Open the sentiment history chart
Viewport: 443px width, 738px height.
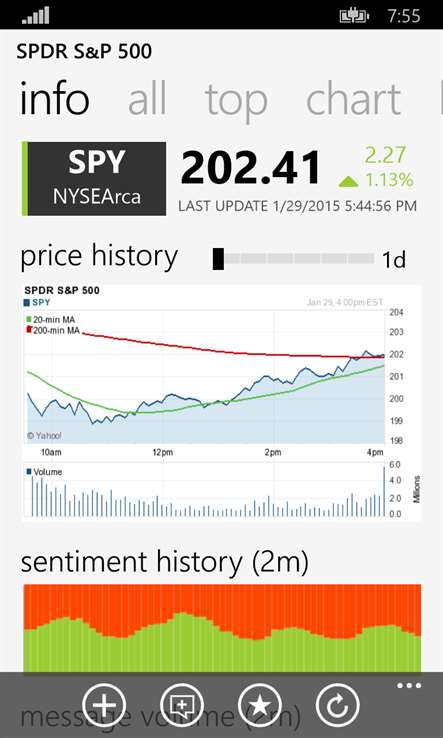(x=222, y=628)
